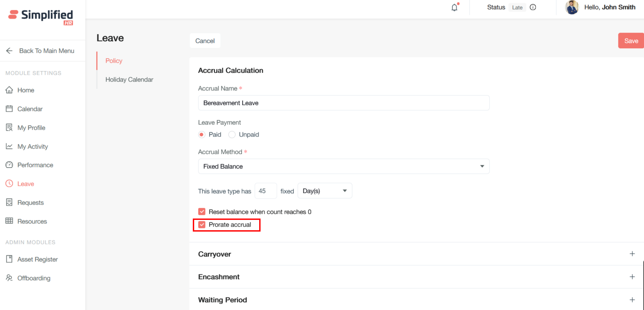Click the Save button
This screenshot has width=644, height=310.
pos(631,41)
